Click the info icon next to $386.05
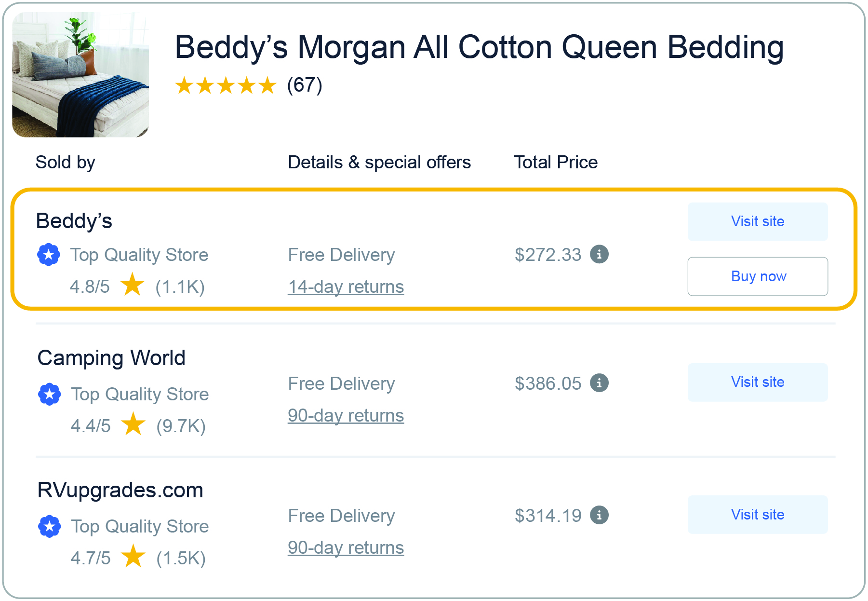Viewport: 868px width, 601px height. coord(599,383)
